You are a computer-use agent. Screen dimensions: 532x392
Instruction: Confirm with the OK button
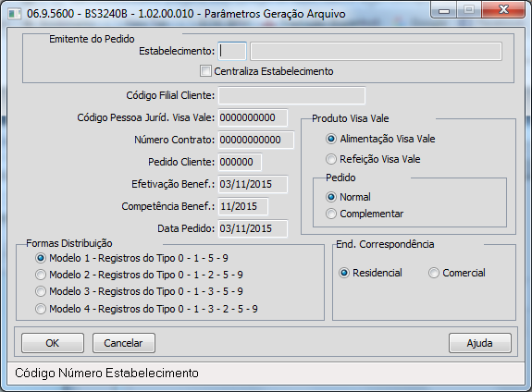pyautogui.click(x=53, y=343)
